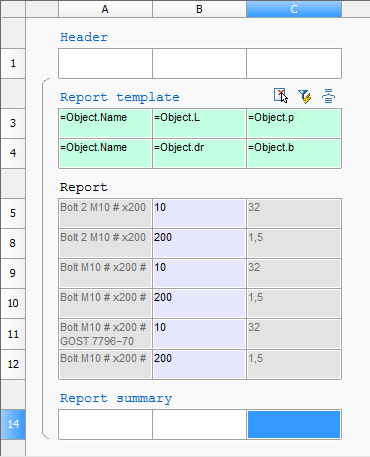Select the =Object.L template cell
Image resolution: width=370 pixels, height=457 pixels.
(x=199, y=123)
